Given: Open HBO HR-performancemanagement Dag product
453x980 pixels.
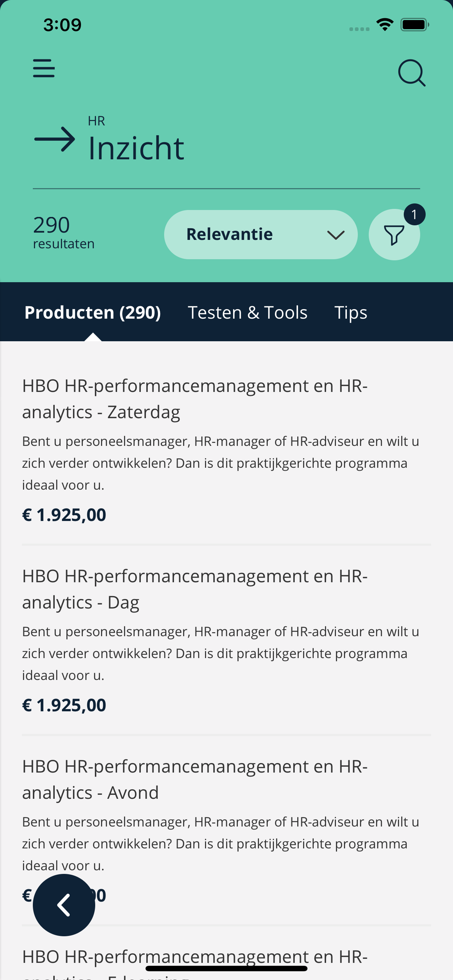Looking at the screenshot, I should point(195,589).
